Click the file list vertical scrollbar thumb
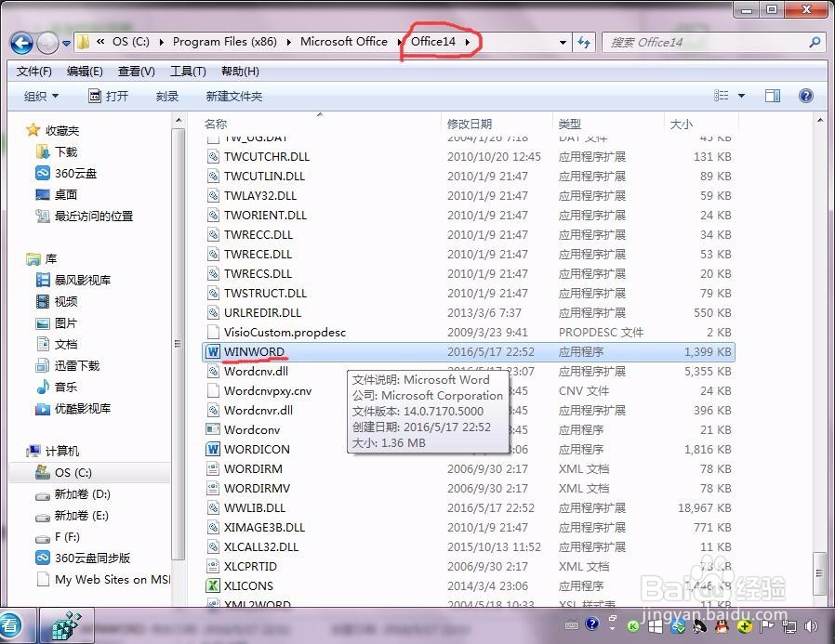835x644 pixels. coord(819,573)
